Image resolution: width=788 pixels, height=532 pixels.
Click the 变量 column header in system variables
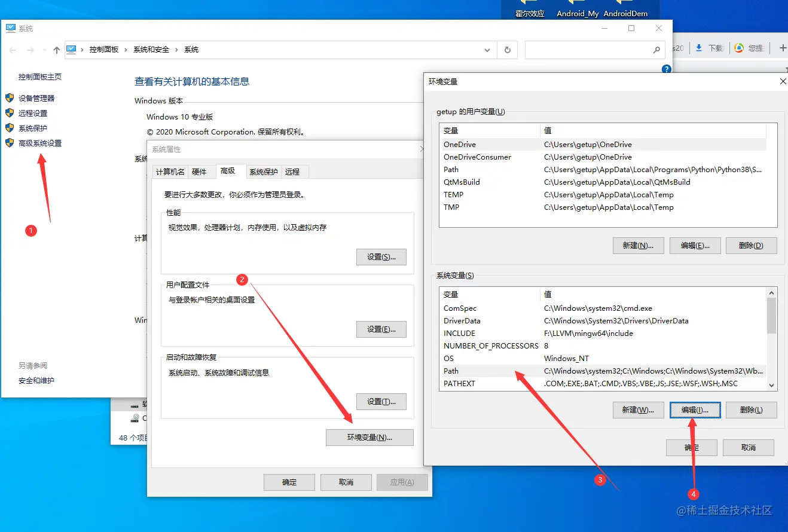pos(490,295)
